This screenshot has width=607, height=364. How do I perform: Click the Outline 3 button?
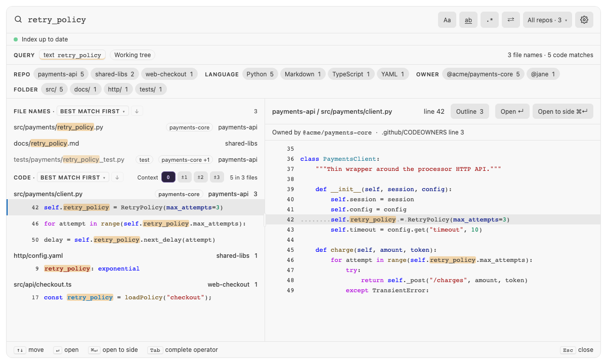[x=470, y=112]
